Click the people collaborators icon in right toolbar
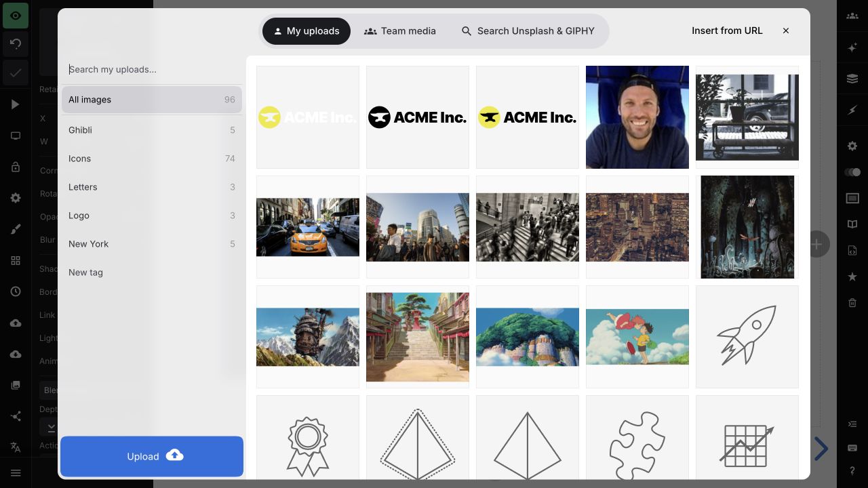This screenshot has width=868, height=488. [x=852, y=16]
